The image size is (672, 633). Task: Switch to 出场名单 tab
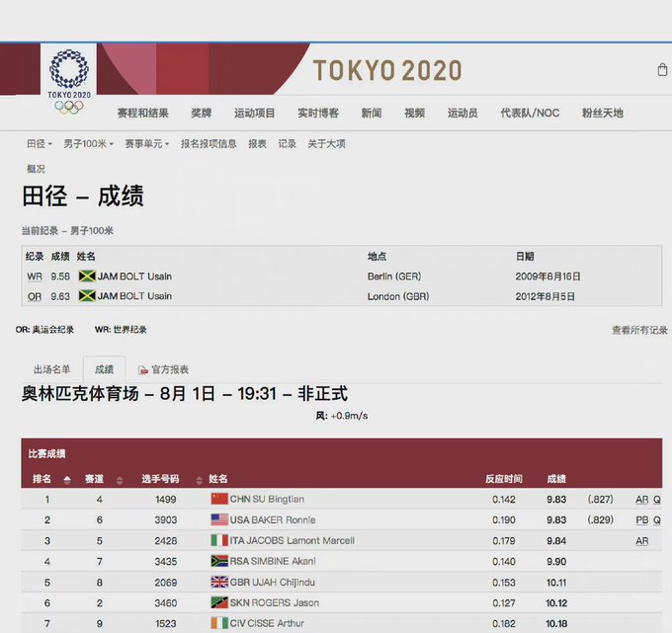[51, 369]
